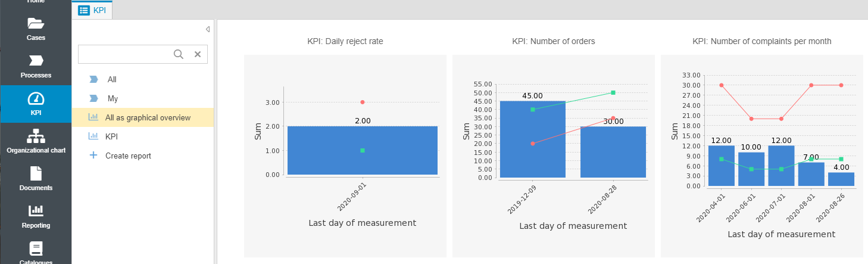Clear the search box with X icon
This screenshot has width=868, height=264.
click(x=198, y=54)
